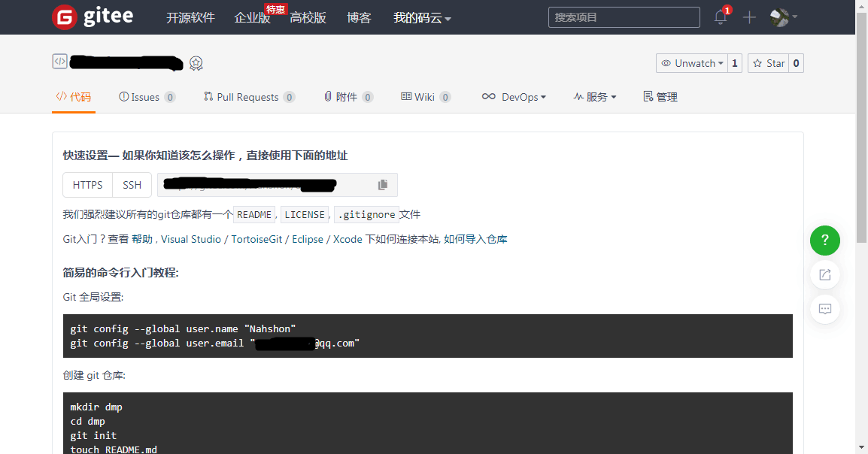Click the gear icon beside the repository name
Viewport: 868px width, 454px height.
pyautogui.click(x=196, y=63)
